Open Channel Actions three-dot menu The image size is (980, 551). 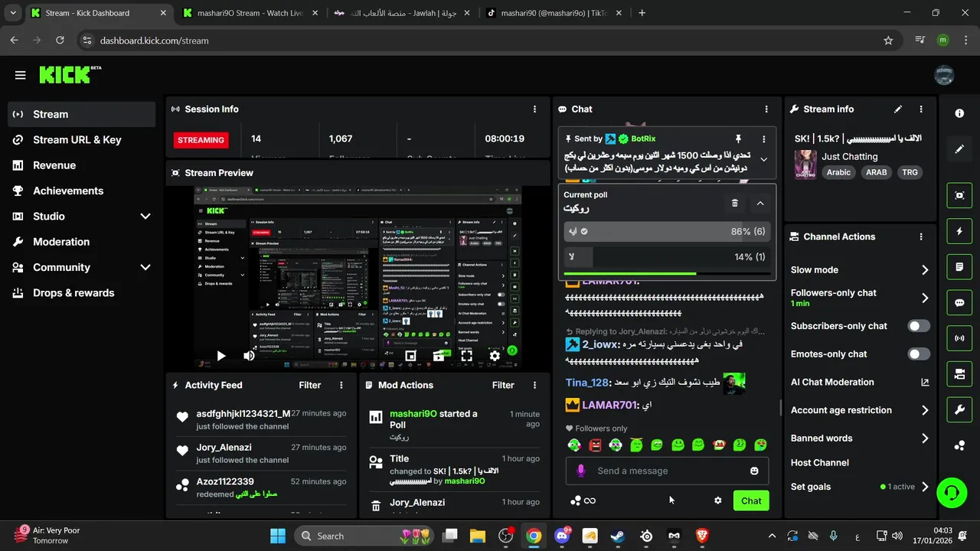[921, 236]
